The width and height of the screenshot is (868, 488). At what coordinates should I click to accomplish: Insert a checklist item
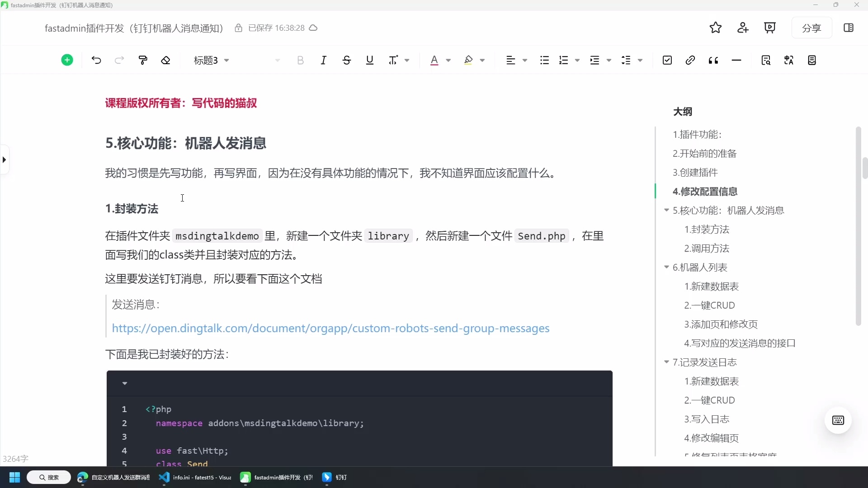pyautogui.click(x=667, y=60)
